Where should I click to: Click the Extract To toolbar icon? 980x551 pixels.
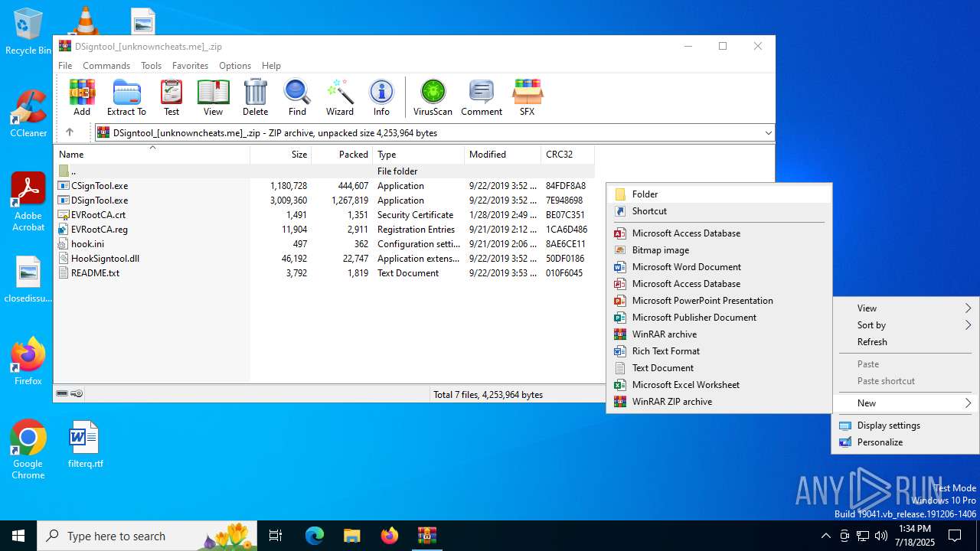coord(126,97)
